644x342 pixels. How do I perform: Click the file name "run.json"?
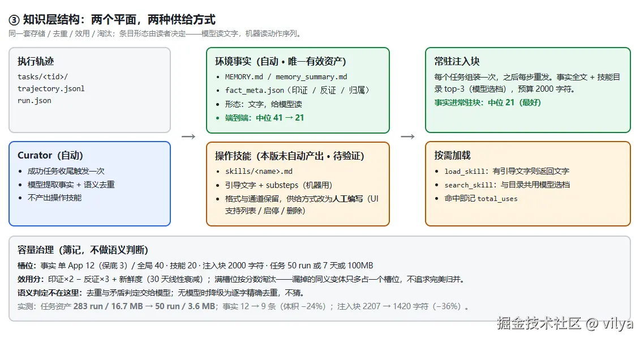[x=35, y=101]
